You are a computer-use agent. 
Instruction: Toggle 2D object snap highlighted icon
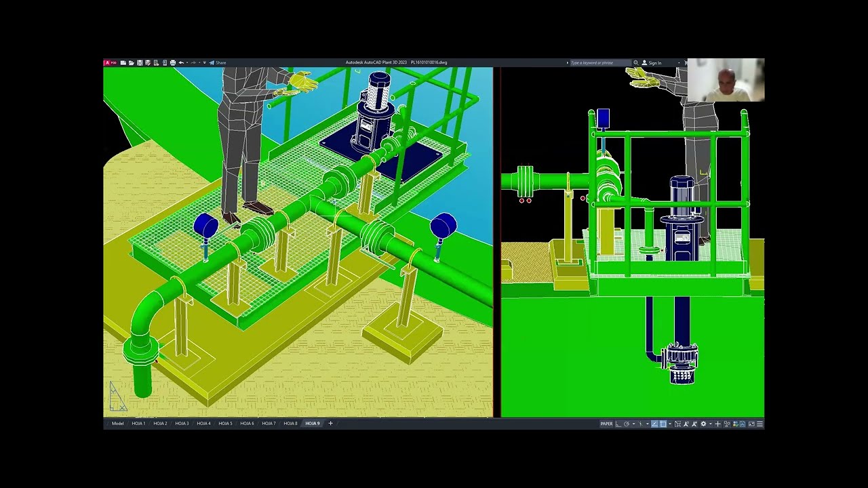(x=663, y=424)
